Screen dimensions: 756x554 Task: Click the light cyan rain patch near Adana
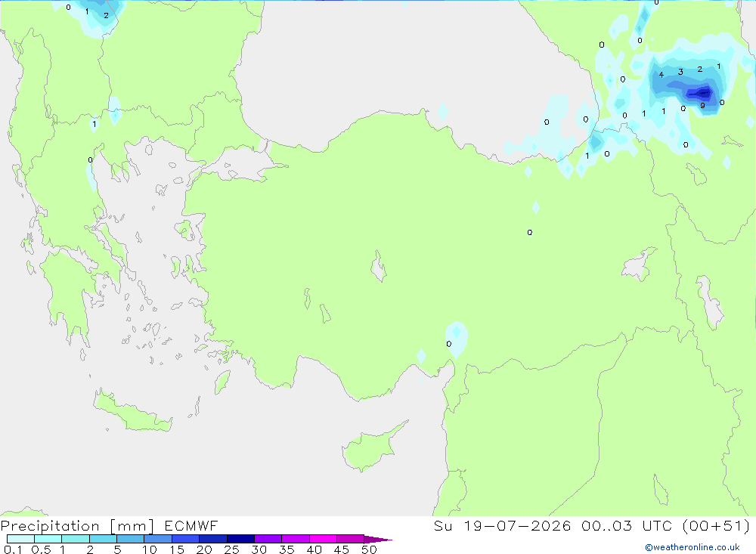tap(456, 339)
